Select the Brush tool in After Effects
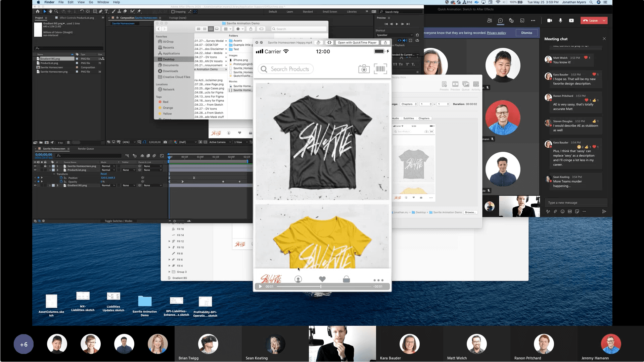644x362 pixels. (113, 11)
